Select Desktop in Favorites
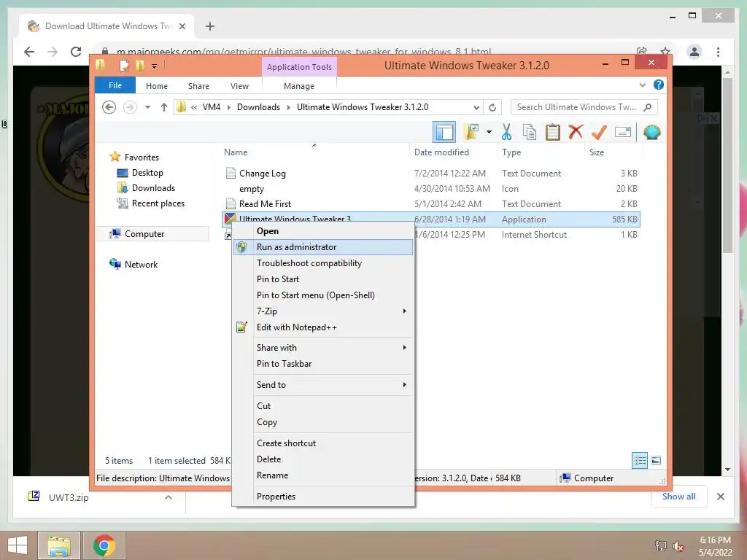 click(x=147, y=172)
